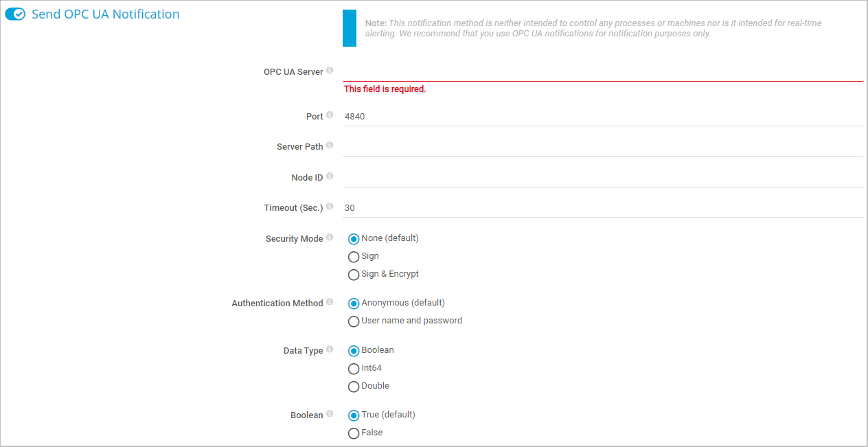The image size is (868, 447).
Task: Click the OPC UA Server info icon
Action: [330, 71]
